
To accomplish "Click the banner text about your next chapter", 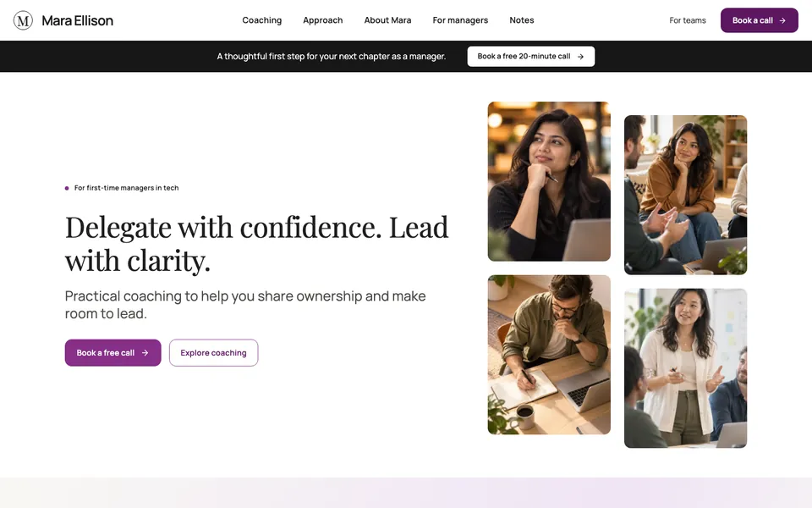I will pyautogui.click(x=332, y=56).
